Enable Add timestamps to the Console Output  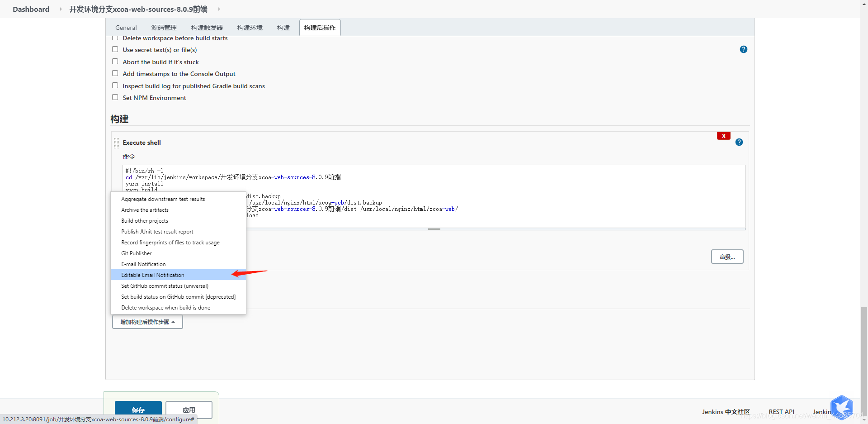[115, 73]
